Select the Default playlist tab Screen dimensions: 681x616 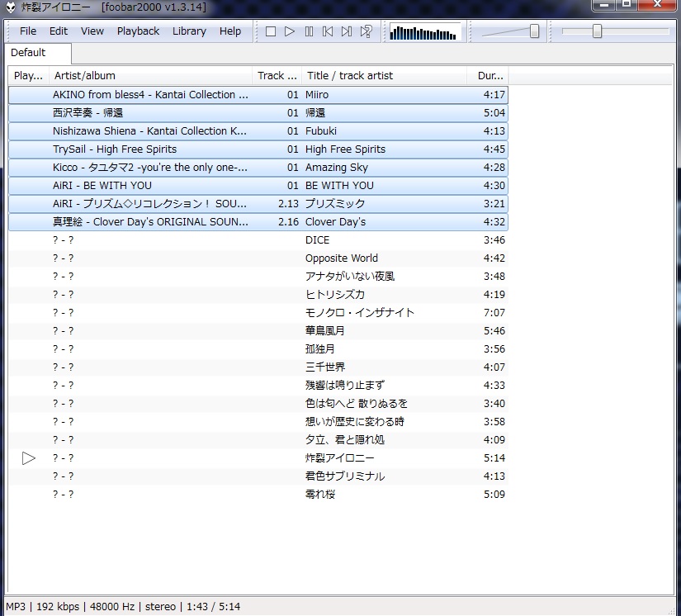pyautogui.click(x=38, y=53)
